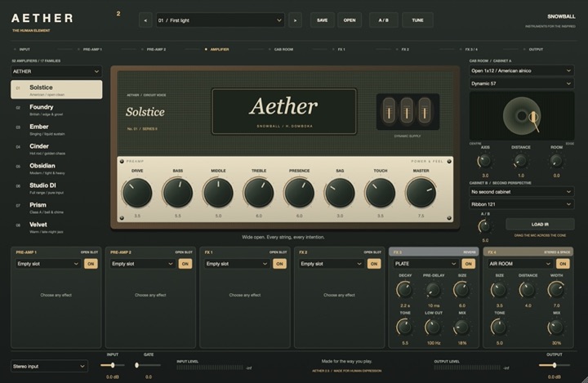Click the FX 4 Air Room SIZE knob
The image size is (588, 383).
coord(499,290)
